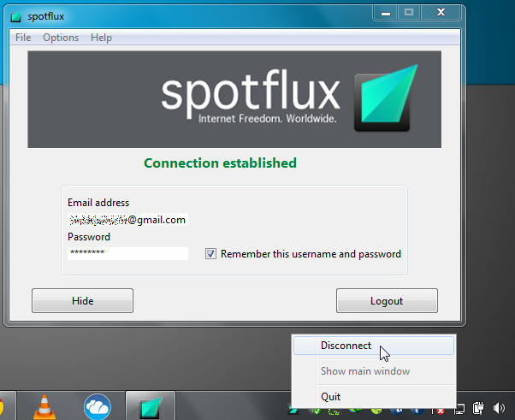Click the spotflux icon in title bar

coord(15,16)
